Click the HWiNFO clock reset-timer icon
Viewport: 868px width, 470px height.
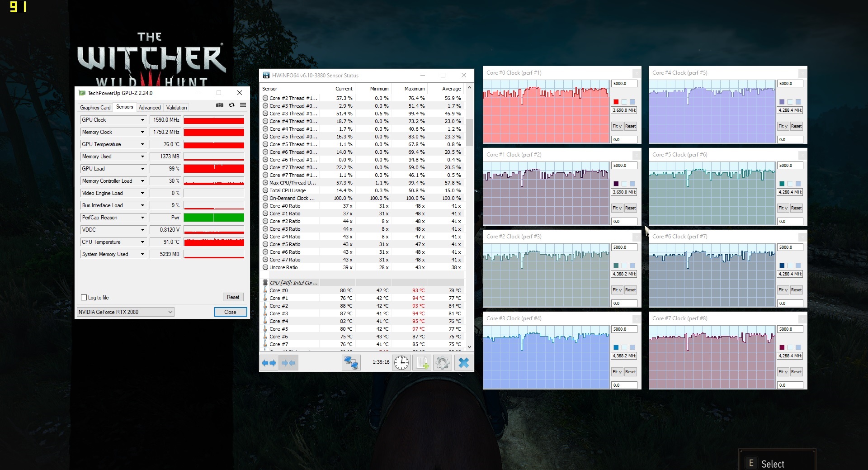click(x=401, y=363)
